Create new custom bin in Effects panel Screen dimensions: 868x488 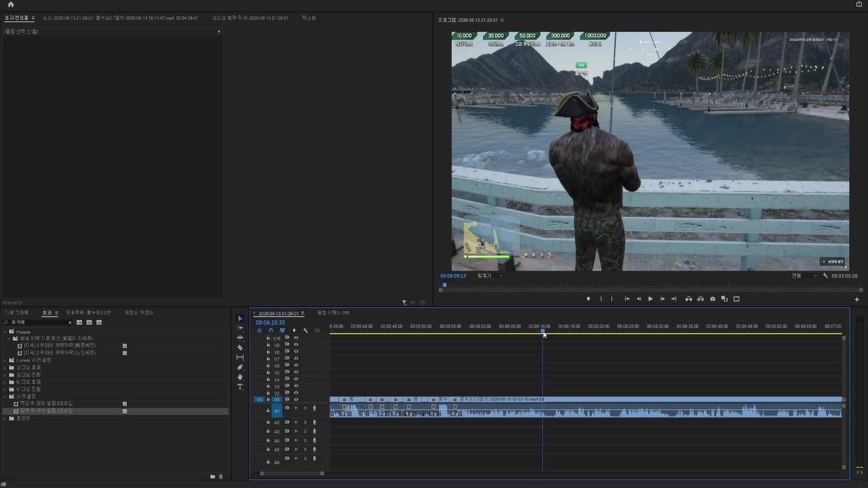[212, 476]
